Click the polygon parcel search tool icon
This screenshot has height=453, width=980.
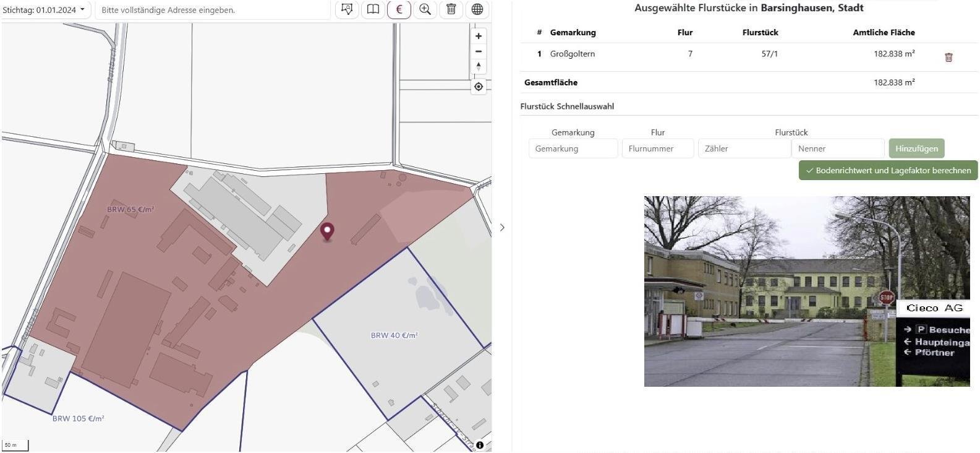[347, 9]
